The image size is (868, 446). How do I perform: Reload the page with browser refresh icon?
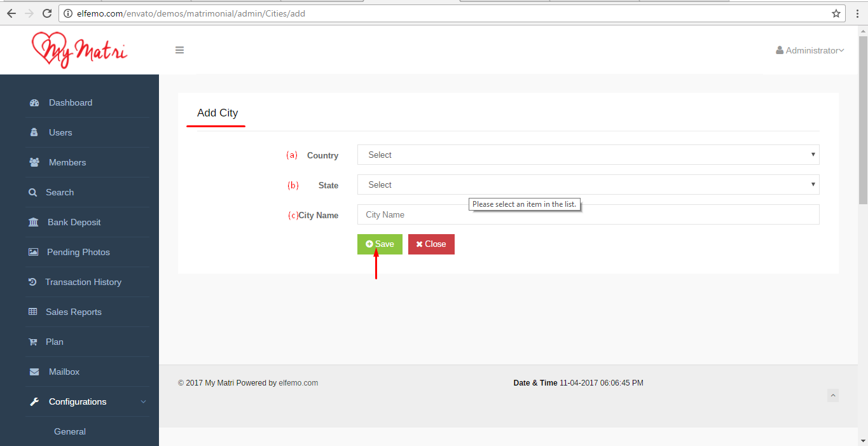(46, 13)
